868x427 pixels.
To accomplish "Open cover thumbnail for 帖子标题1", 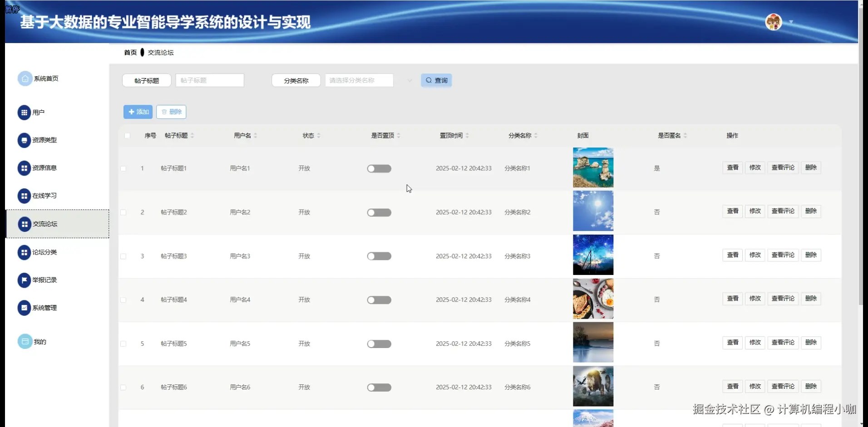I will click(x=593, y=167).
